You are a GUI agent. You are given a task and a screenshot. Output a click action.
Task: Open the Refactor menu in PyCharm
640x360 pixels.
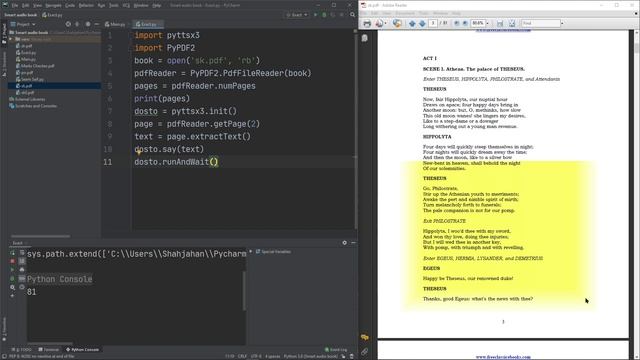pos(86,5)
